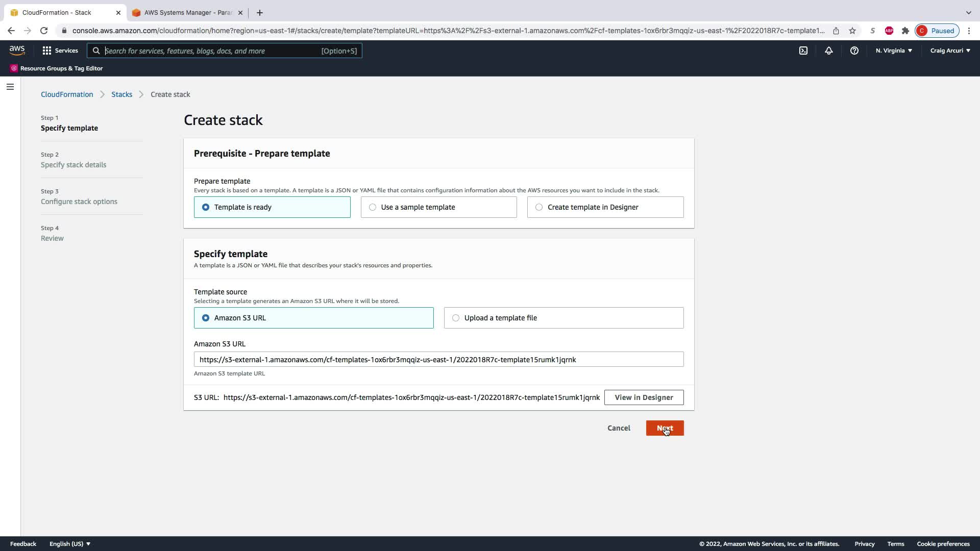Open browser extensions puzzle icon
The height and width of the screenshot is (551, 980).
[x=905, y=31]
